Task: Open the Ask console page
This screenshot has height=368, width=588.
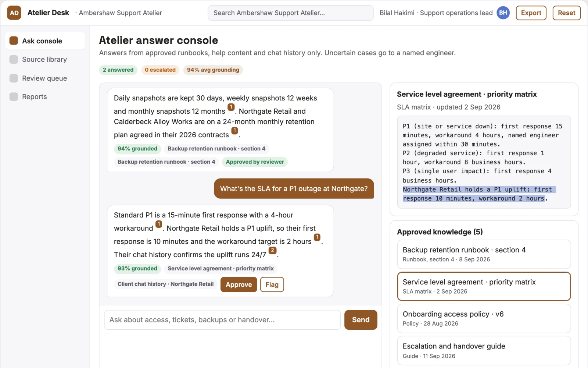Action: click(45, 41)
